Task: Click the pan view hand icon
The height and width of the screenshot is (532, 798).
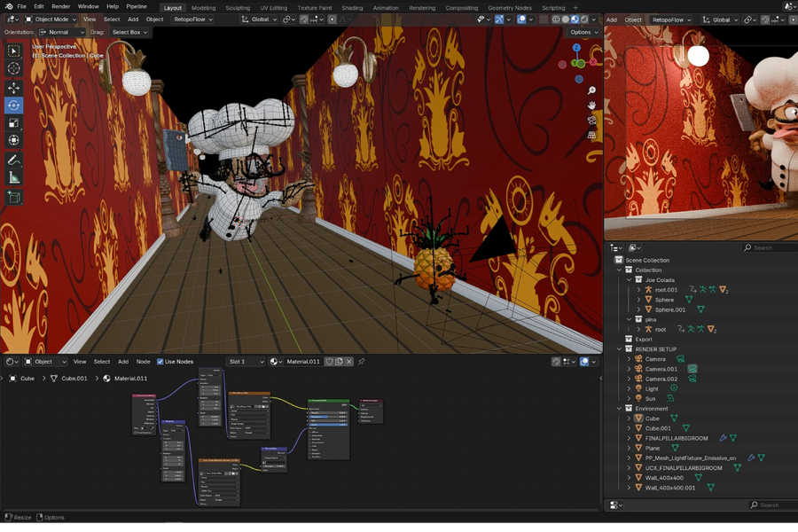Action: pyautogui.click(x=591, y=106)
